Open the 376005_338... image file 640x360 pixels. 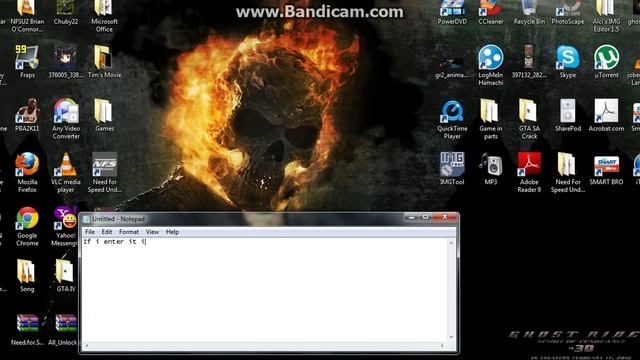(x=65, y=61)
